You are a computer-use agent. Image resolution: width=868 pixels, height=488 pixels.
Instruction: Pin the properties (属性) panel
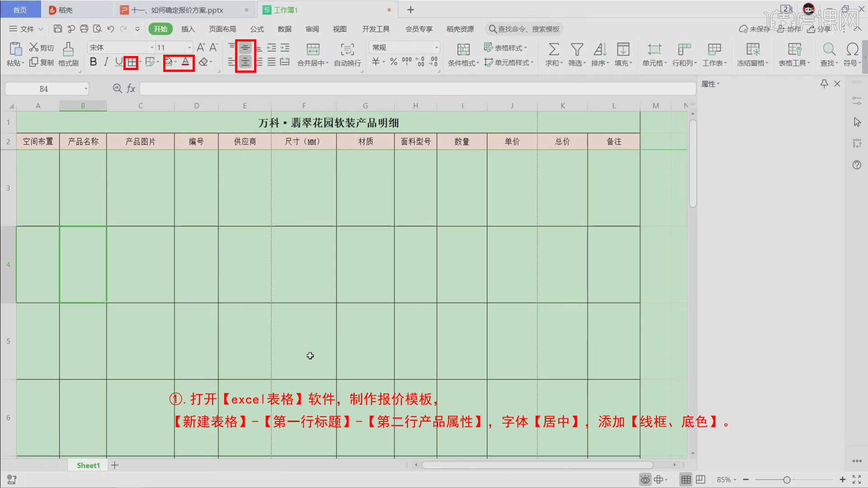(824, 84)
